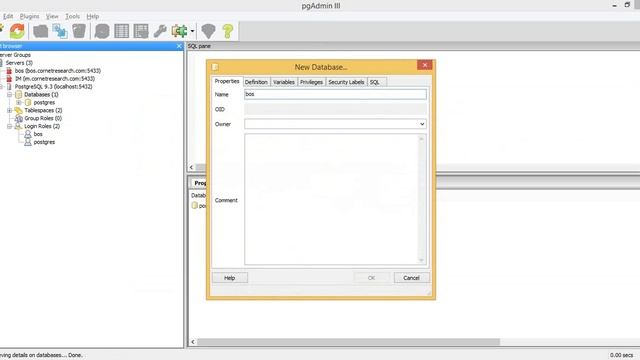This screenshot has height=360, width=640.
Task: Switch to the SQL tab in dialog
Action: (375, 82)
